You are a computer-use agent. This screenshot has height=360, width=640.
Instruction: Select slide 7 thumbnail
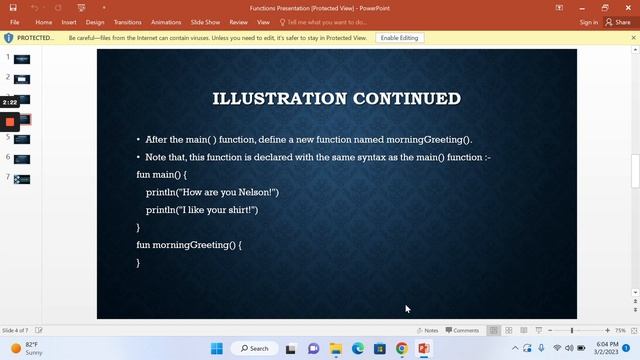coord(22,179)
